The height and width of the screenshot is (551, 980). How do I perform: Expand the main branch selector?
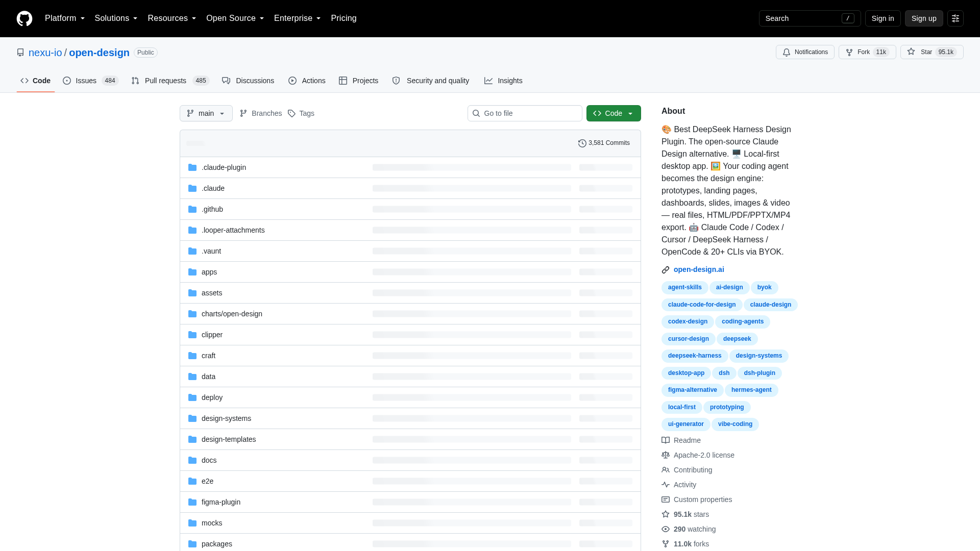pos(206,113)
